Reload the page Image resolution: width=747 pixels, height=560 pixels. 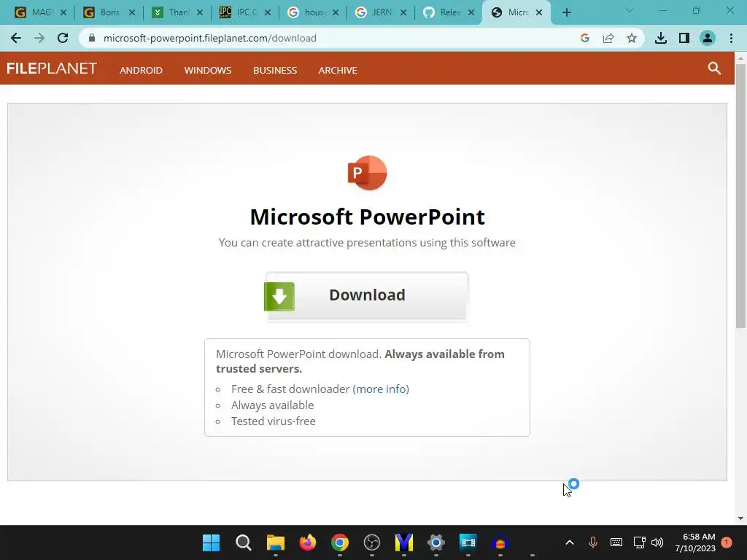(63, 38)
